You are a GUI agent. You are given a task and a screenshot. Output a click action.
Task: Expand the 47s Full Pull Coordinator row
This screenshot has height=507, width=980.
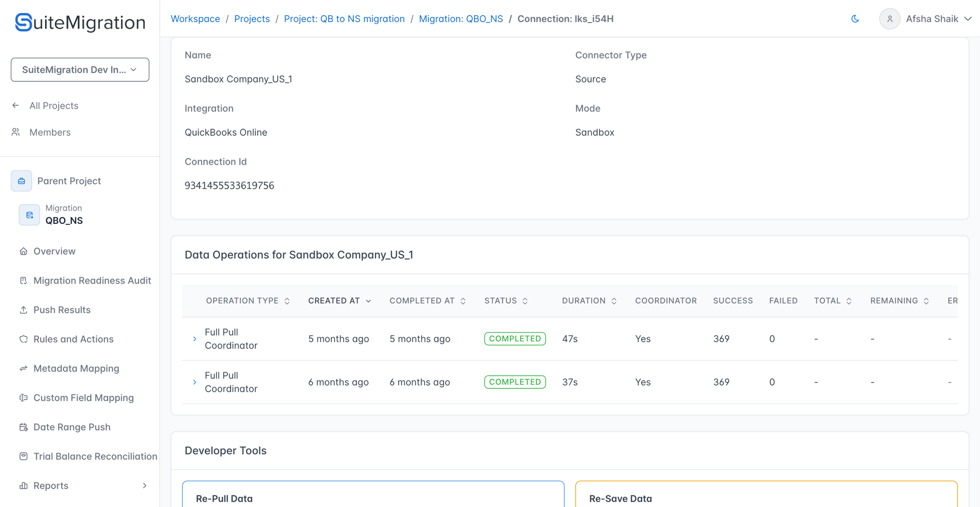click(195, 339)
